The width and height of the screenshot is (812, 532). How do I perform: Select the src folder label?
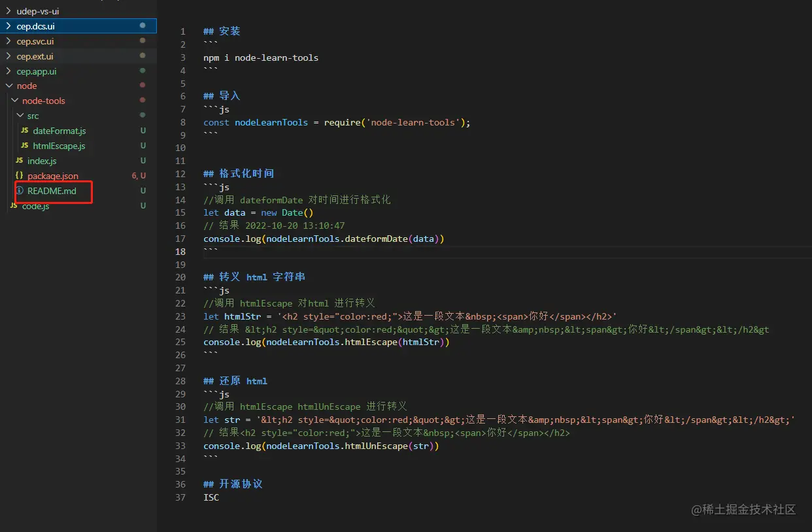click(33, 116)
